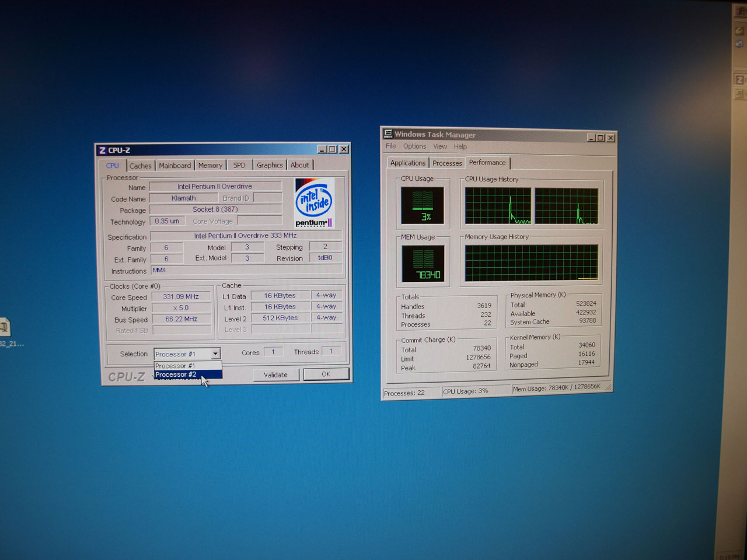Show the Processes tab in Task Manager

click(x=447, y=163)
